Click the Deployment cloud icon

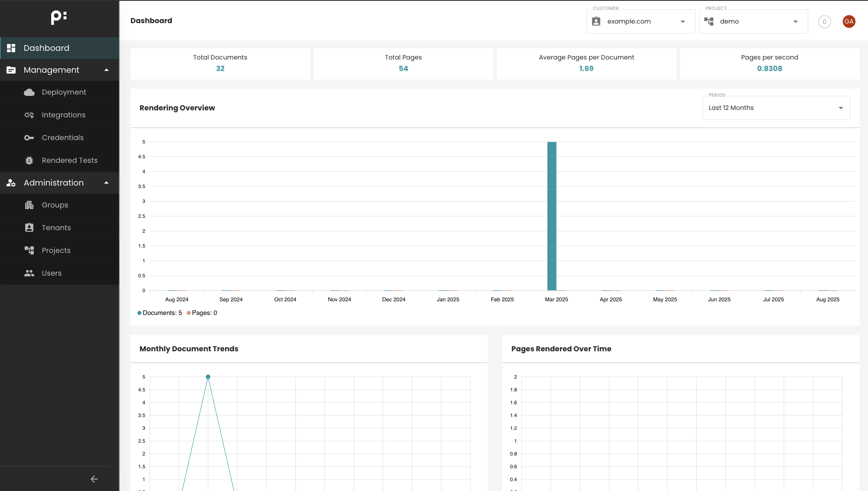coord(29,92)
